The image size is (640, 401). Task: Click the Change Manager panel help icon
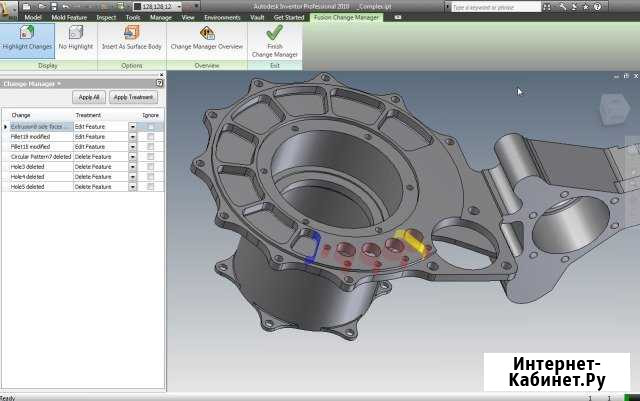click(x=160, y=84)
